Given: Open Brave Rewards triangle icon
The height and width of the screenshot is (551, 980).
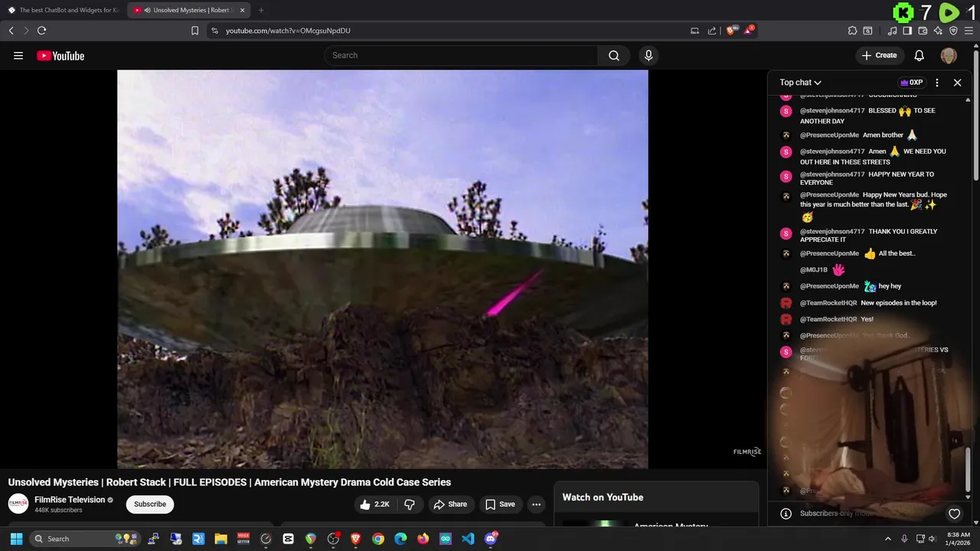Looking at the screenshot, I should (x=750, y=31).
